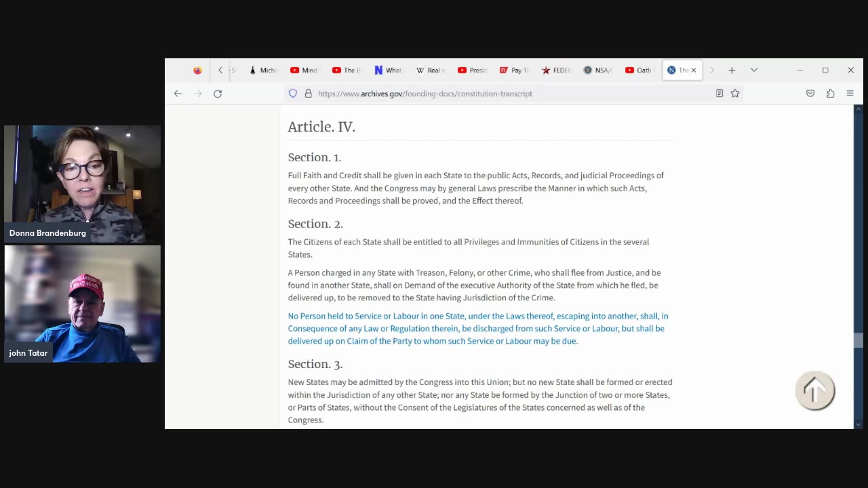The image size is (868, 488).
Task: Switch to the FEDER tab
Action: point(556,70)
